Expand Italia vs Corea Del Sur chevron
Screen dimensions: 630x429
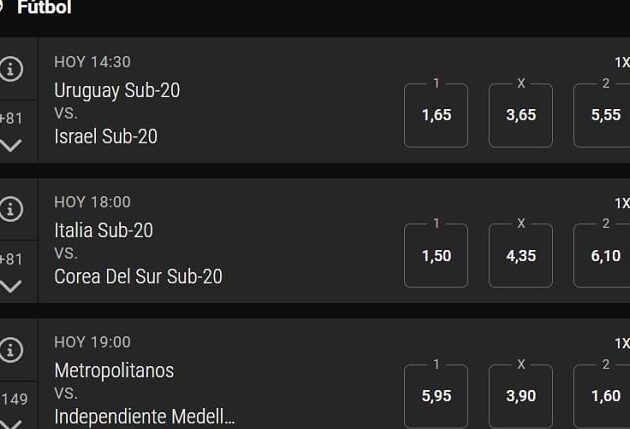(x=10, y=286)
